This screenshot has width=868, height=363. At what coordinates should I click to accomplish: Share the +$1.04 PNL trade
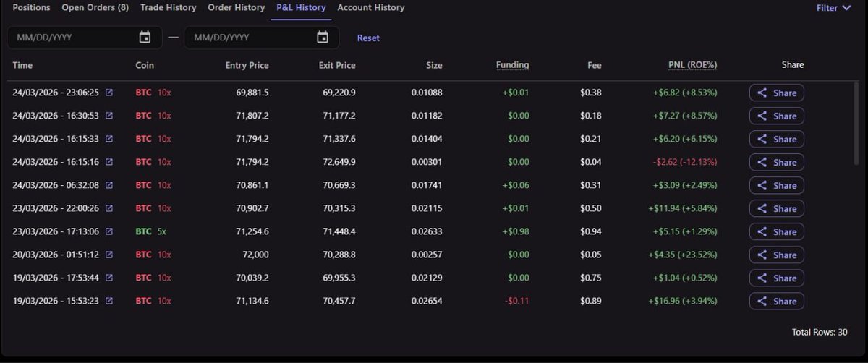(x=777, y=278)
